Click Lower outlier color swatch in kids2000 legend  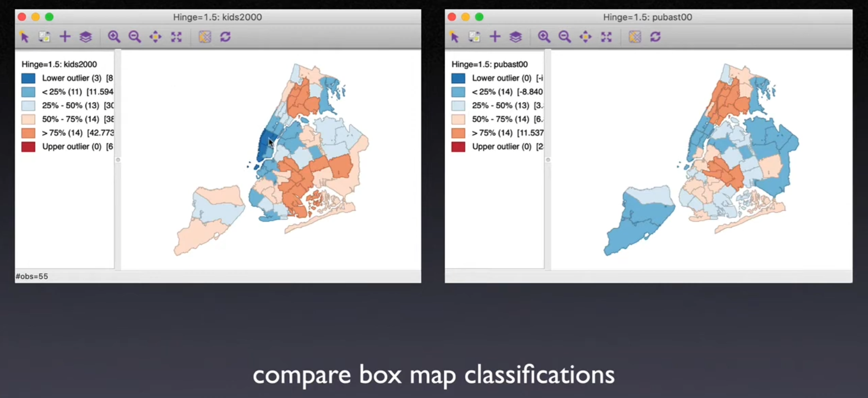pyautogui.click(x=29, y=78)
